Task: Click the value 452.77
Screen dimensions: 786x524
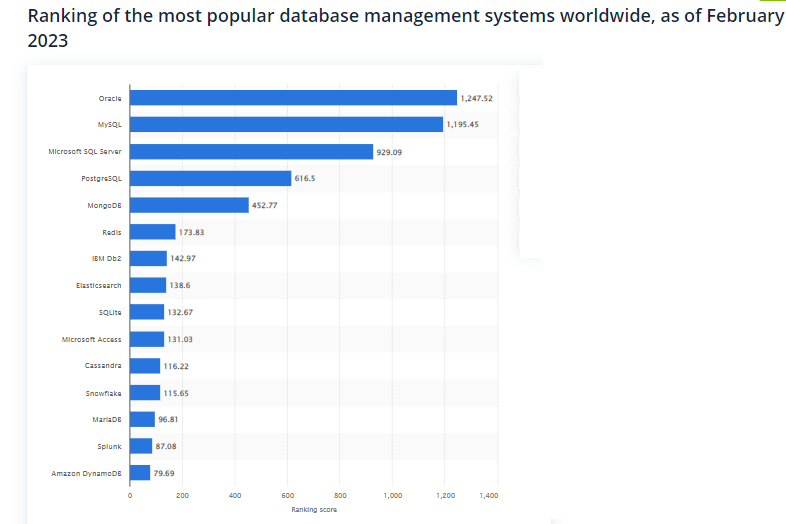Action: [x=265, y=205]
